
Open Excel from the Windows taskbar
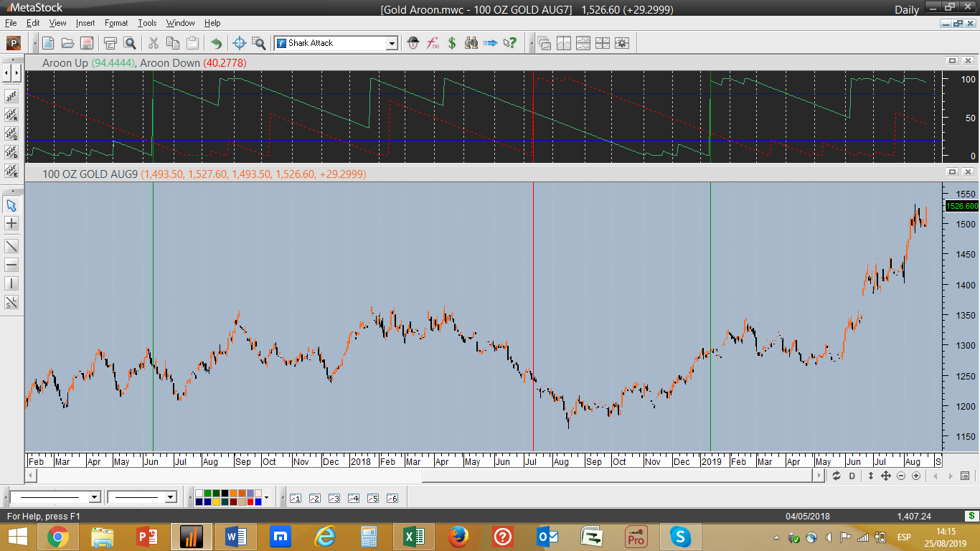click(413, 537)
